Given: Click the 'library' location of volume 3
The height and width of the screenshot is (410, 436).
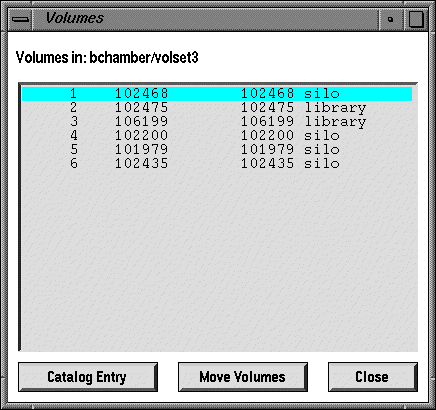Looking at the screenshot, I should coord(335,122).
